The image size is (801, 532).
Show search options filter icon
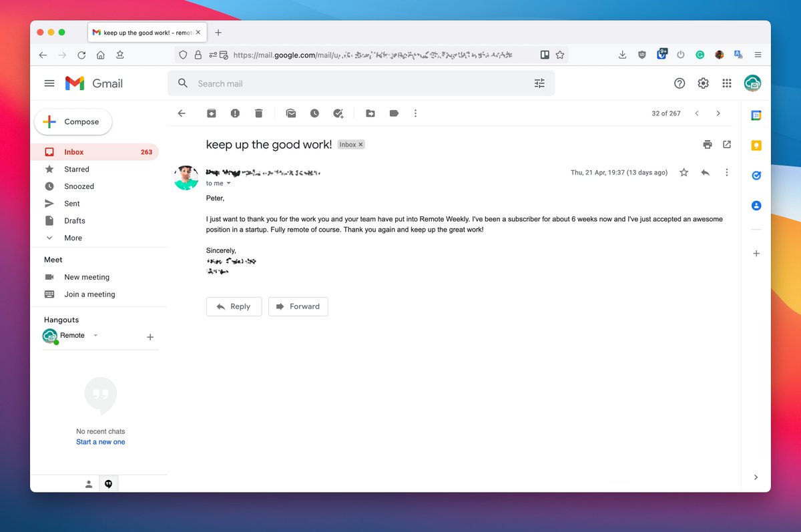(x=539, y=83)
